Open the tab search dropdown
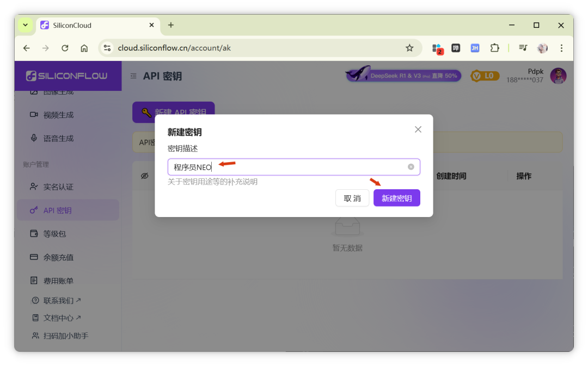The height and width of the screenshot is (366, 588). point(26,25)
